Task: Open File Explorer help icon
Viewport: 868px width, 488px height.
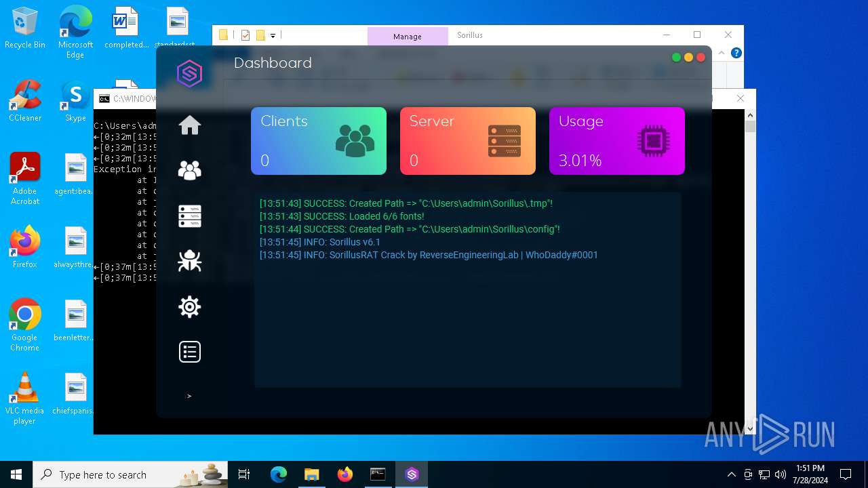Action: point(736,53)
